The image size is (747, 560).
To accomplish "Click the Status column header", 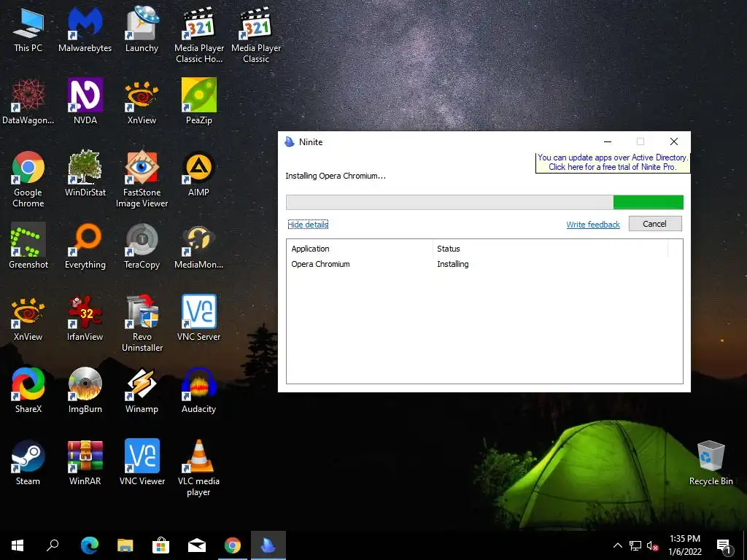I will pyautogui.click(x=550, y=249).
